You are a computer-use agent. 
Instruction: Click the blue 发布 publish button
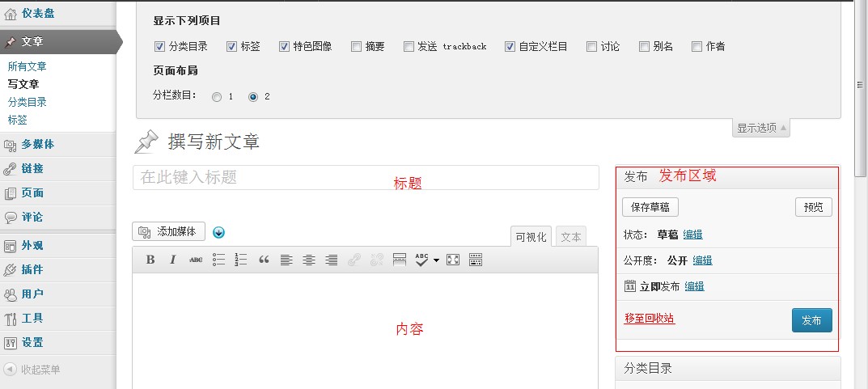point(811,320)
